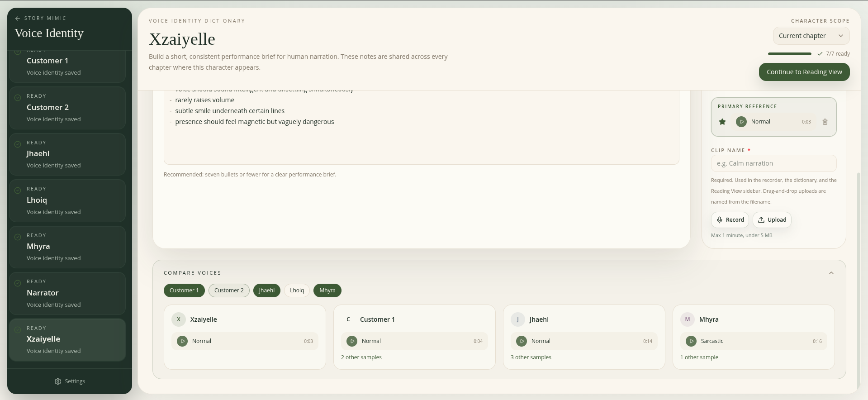Click 'presence should feel magnetic' bullet line
Screen dimensions: 868x400
click(255, 122)
